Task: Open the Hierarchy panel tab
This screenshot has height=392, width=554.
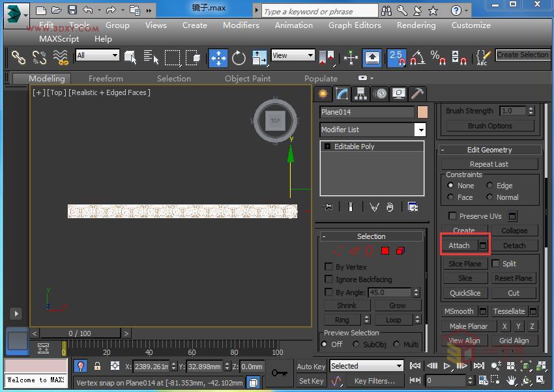Action: pyautogui.click(x=360, y=94)
